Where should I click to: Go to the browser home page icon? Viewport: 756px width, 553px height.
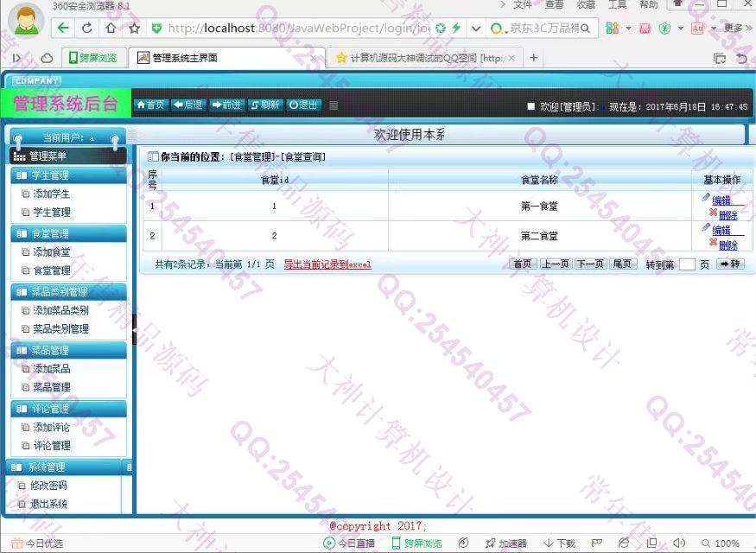[x=111, y=28]
